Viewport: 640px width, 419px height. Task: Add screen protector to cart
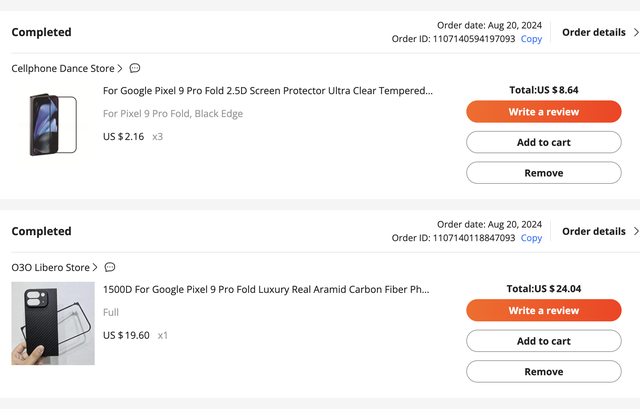543,142
